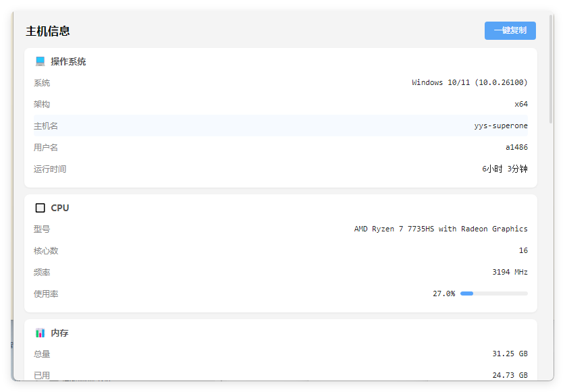Click the total memory value 31.25 GB
Viewport: 565px width, 392px height.
pos(510,354)
